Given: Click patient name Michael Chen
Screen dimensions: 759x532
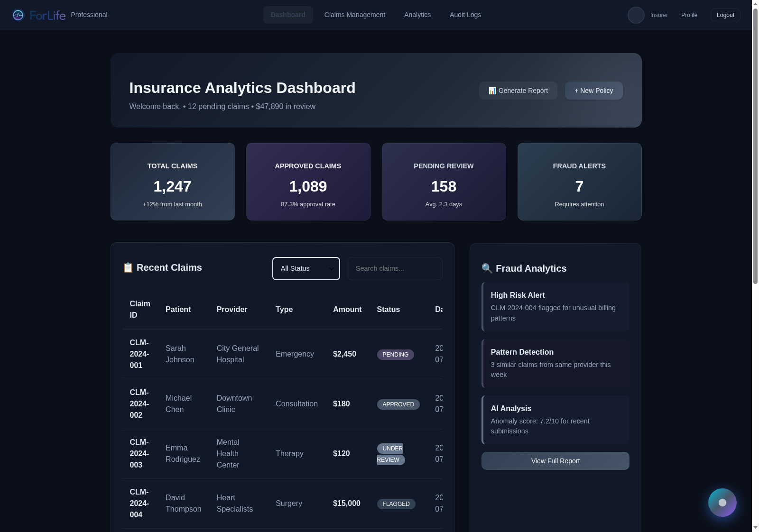Looking at the screenshot, I should point(179,404).
